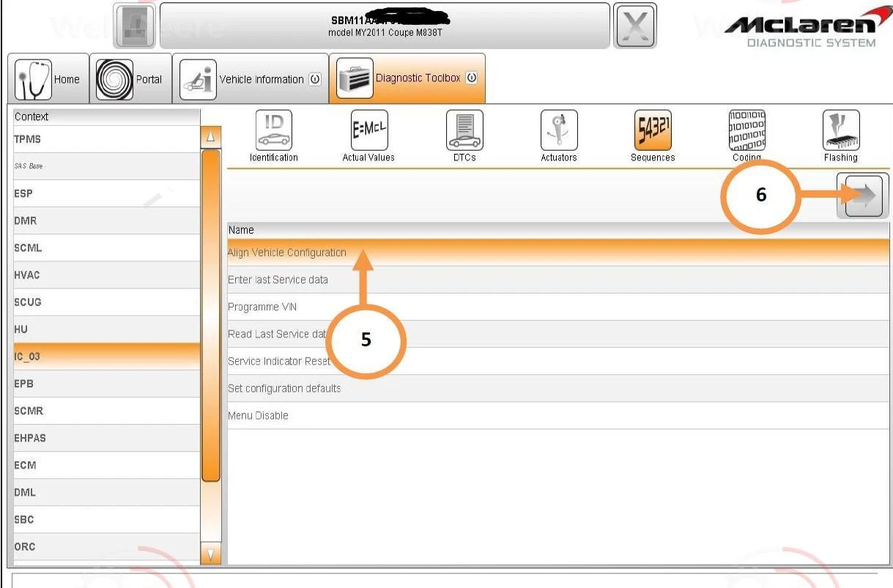Switch to Vehicle Information tab
This screenshot has width=893, height=588.
tap(250, 79)
